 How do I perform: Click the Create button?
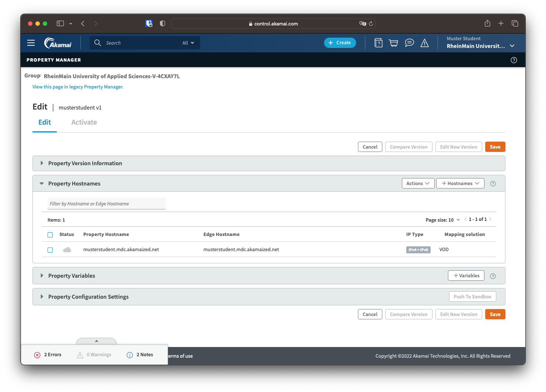click(x=340, y=43)
